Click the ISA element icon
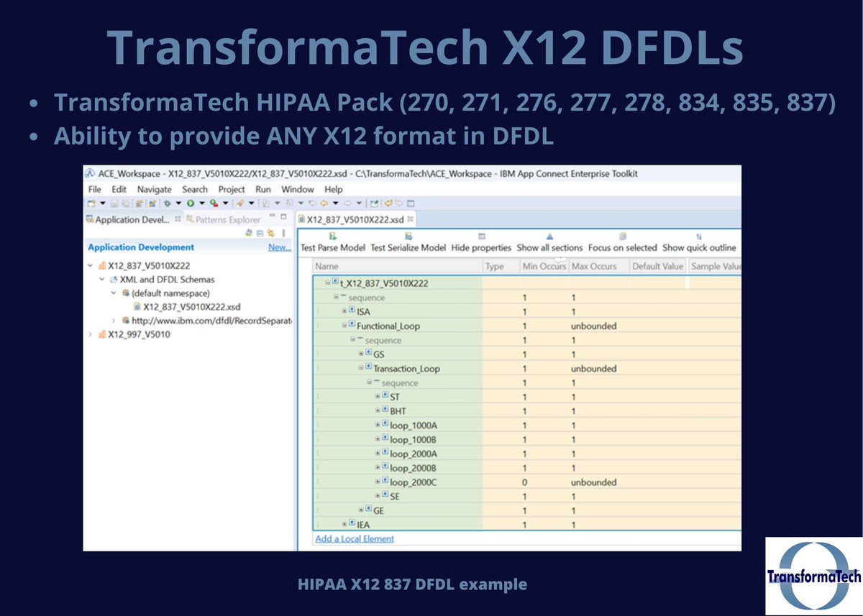 click(x=352, y=311)
